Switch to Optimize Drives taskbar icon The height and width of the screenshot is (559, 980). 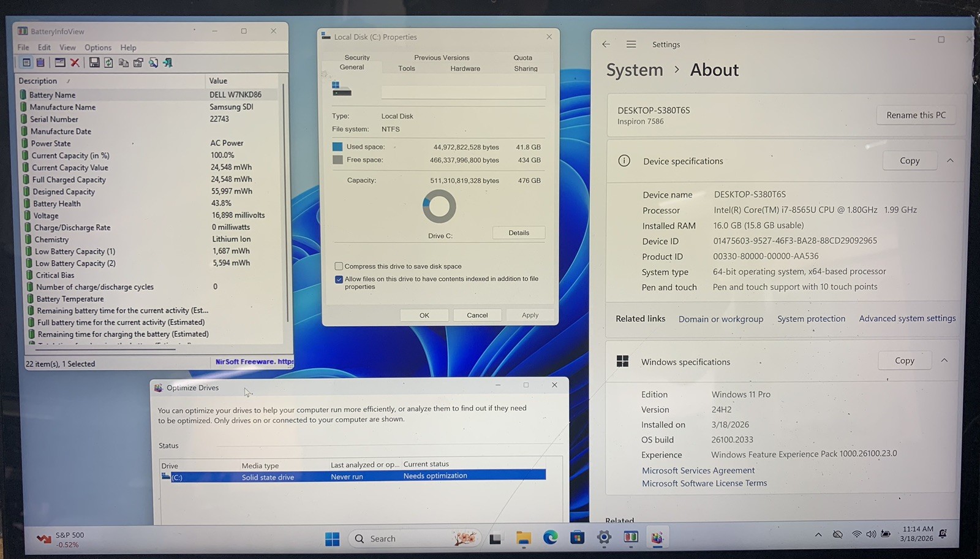(657, 538)
